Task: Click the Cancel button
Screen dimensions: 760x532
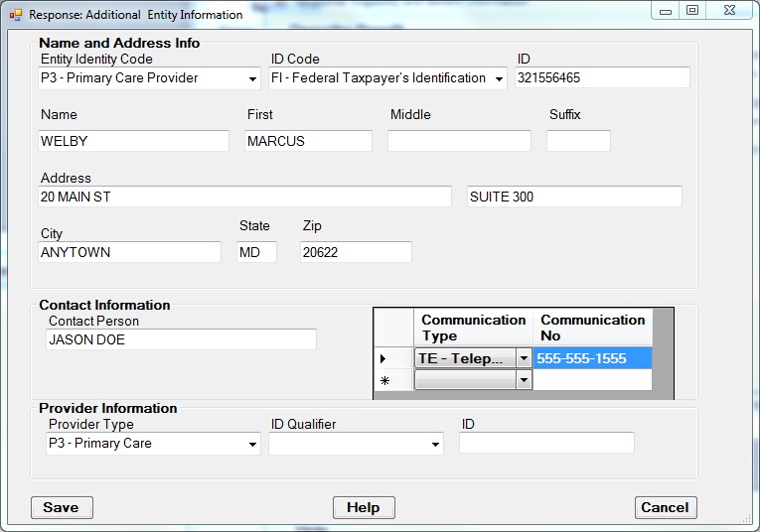Action: pyautogui.click(x=665, y=507)
